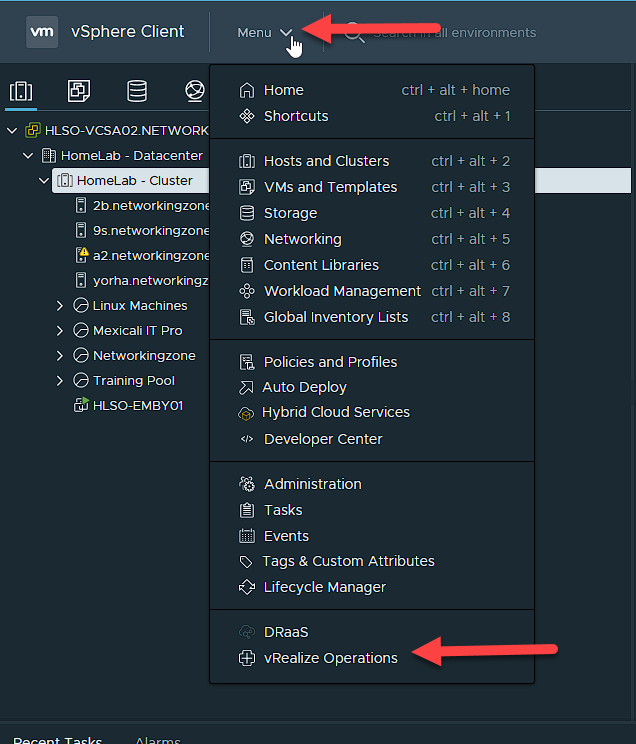
Task: Select Lifecycle Manager menu entry
Action: (324, 587)
